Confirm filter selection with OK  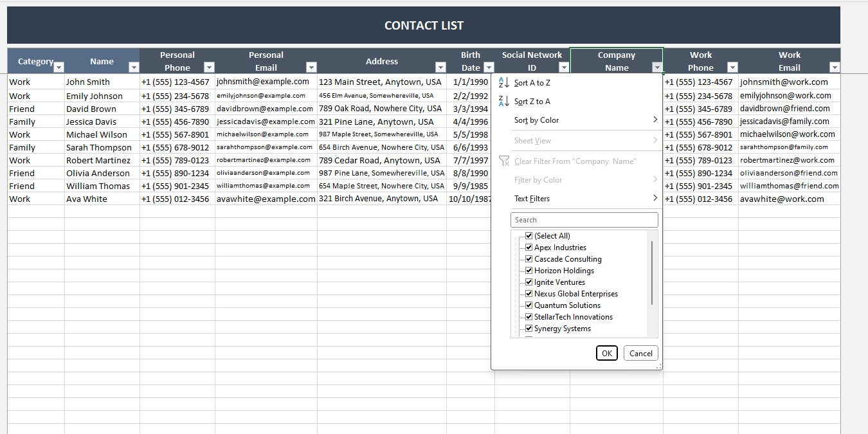pyautogui.click(x=606, y=352)
